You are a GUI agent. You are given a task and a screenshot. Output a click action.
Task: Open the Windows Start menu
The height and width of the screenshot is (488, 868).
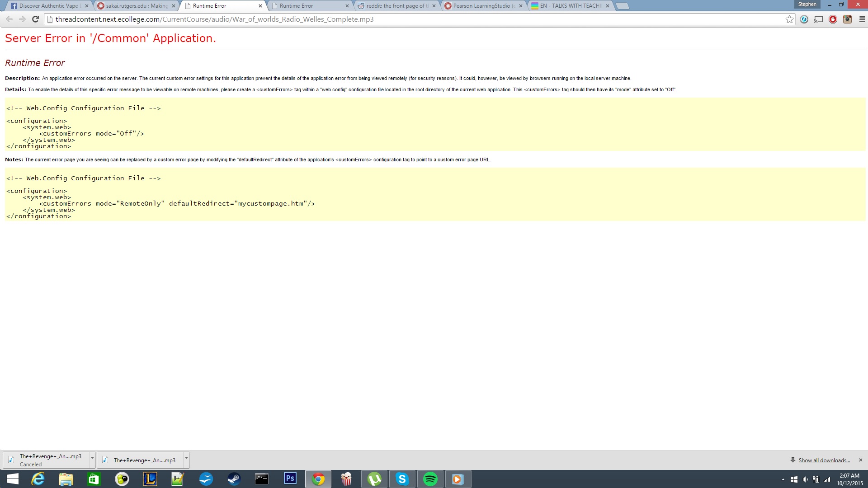[13, 479]
